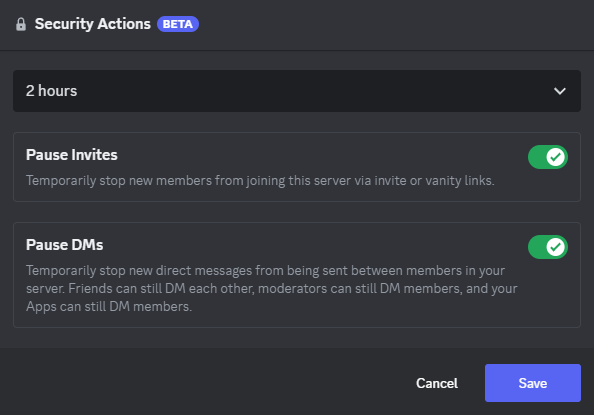This screenshot has height=415, width=594.
Task: Click the lock icon beside Security Actions
Action: click(x=21, y=24)
